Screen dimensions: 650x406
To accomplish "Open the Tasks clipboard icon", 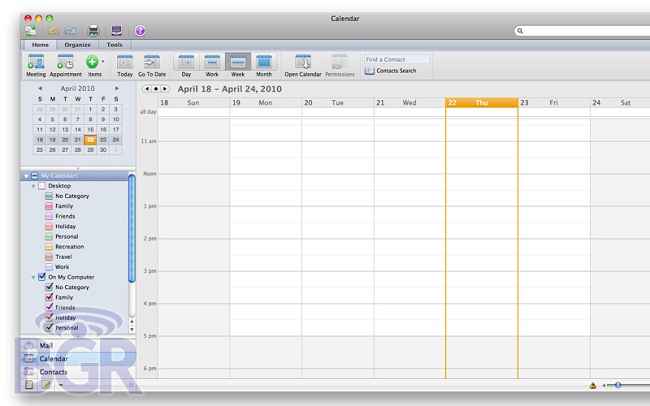I will point(29,384).
